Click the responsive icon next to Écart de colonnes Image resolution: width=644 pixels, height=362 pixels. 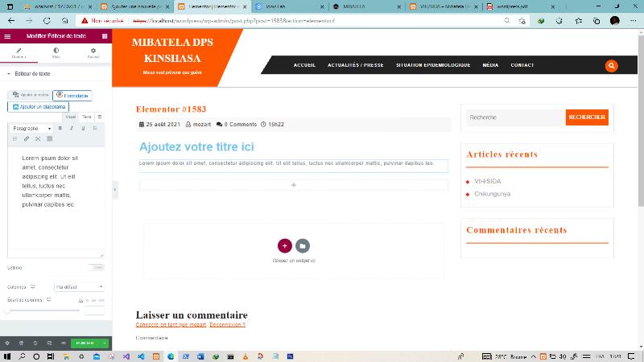click(x=48, y=300)
